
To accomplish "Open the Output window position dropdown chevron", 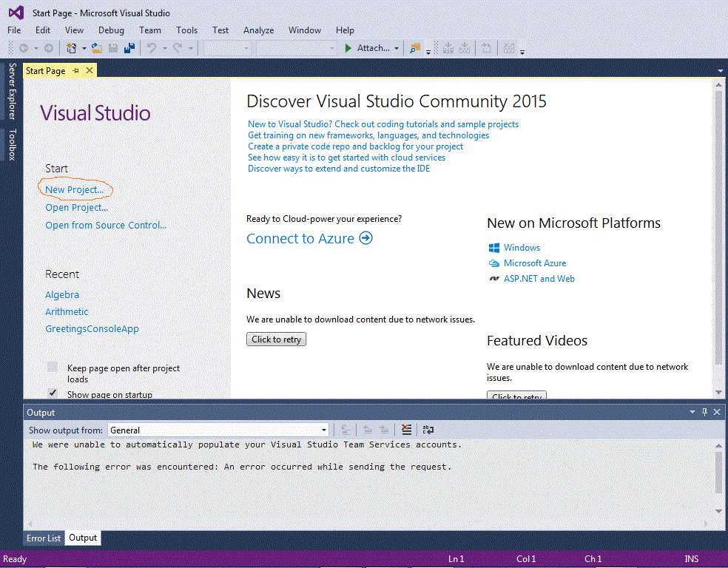I will tap(692, 412).
